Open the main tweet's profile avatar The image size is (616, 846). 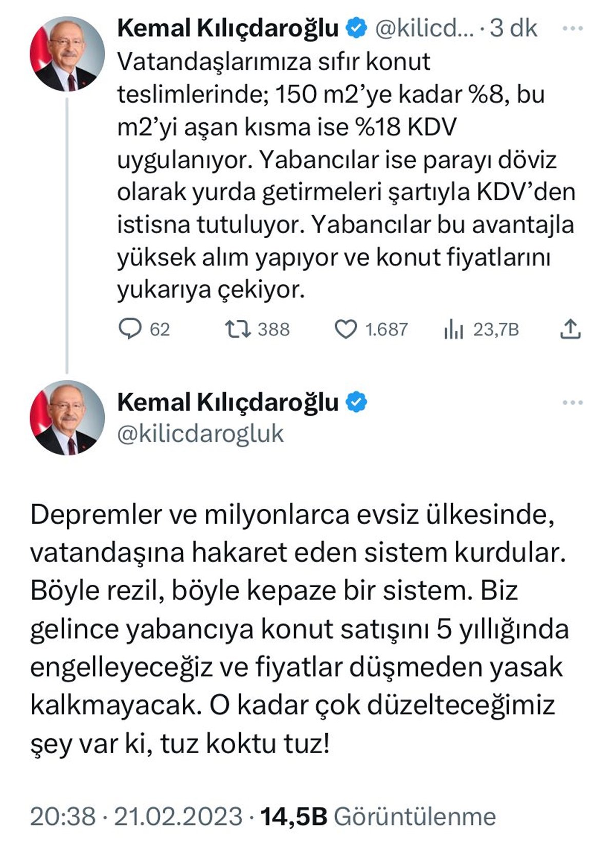[x=67, y=418]
